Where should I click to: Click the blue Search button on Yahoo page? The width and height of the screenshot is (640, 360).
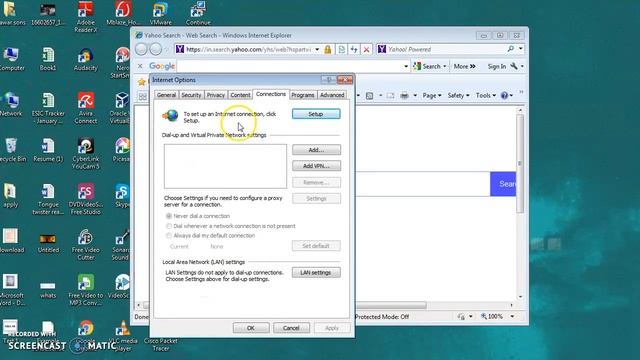tap(503, 184)
